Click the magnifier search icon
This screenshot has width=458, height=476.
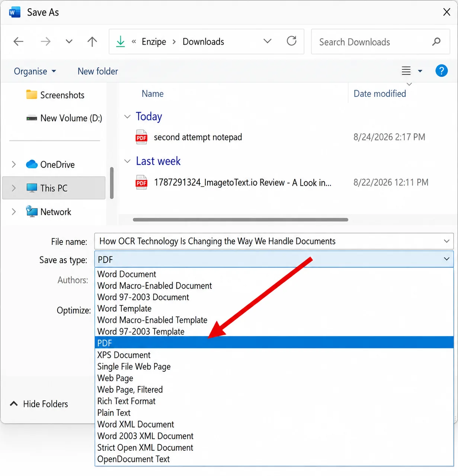[436, 42]
